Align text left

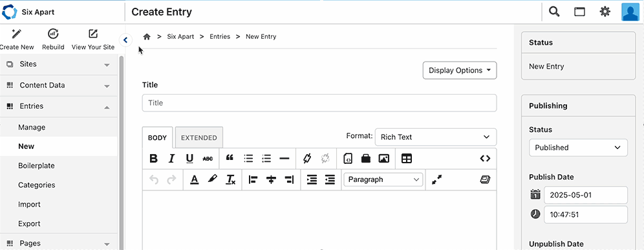coord(253,179)
